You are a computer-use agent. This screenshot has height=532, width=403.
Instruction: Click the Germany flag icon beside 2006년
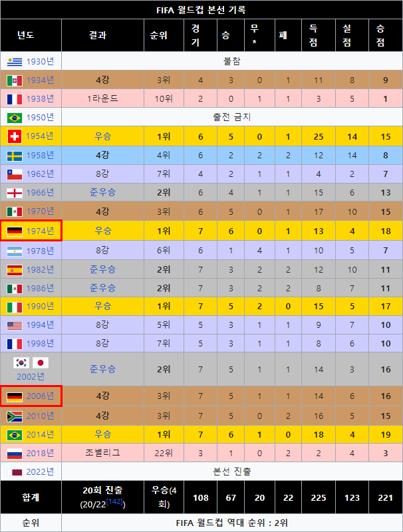coord(15,396)
